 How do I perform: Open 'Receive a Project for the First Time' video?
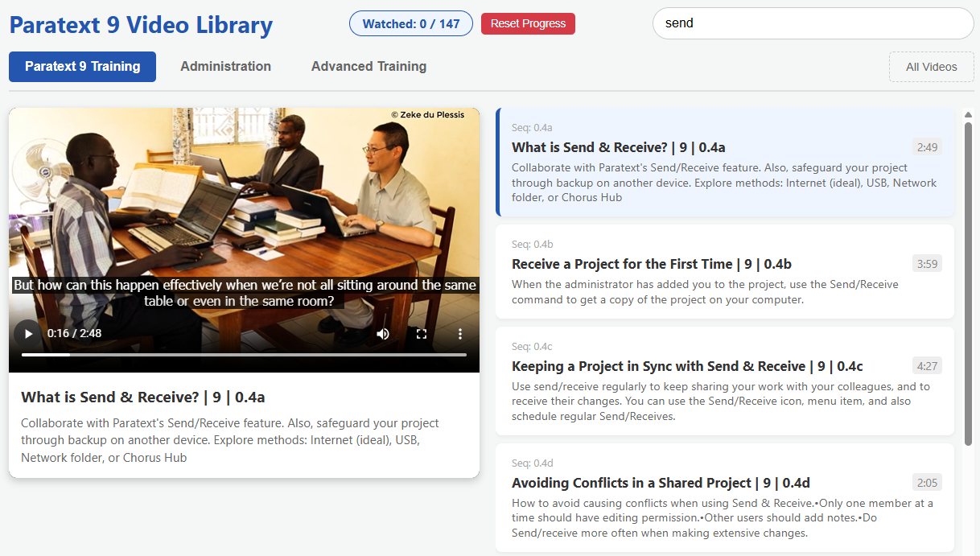725,271
